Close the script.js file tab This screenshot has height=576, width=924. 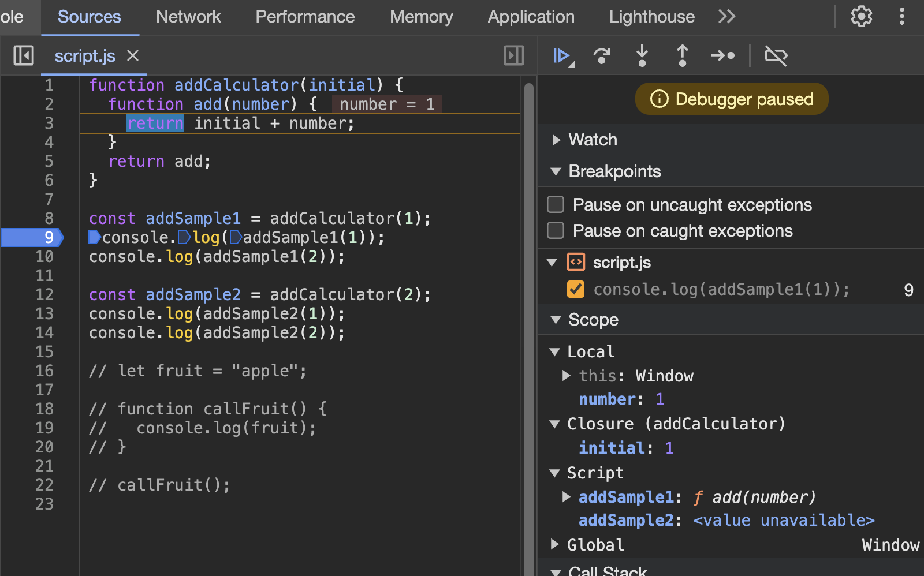coord(133,56)
